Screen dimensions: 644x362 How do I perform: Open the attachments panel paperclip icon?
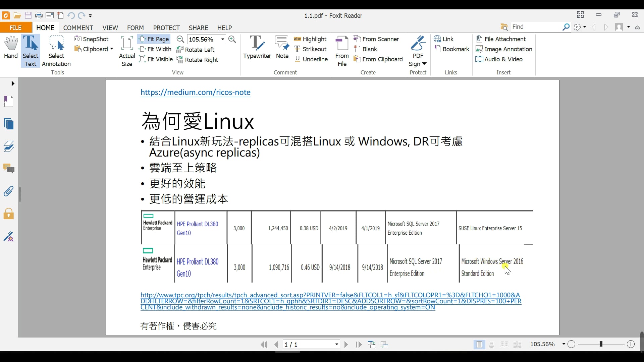9,191
